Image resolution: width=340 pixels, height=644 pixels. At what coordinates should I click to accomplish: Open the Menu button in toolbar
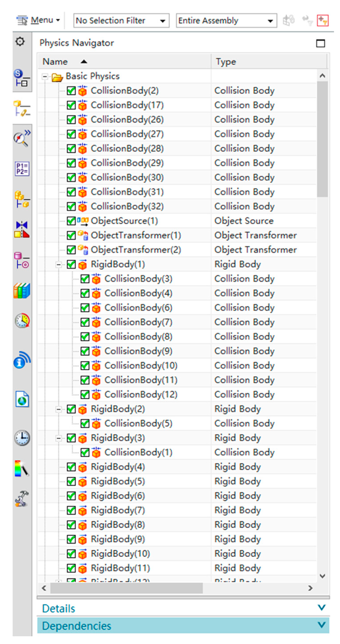(x=38, y=20)
